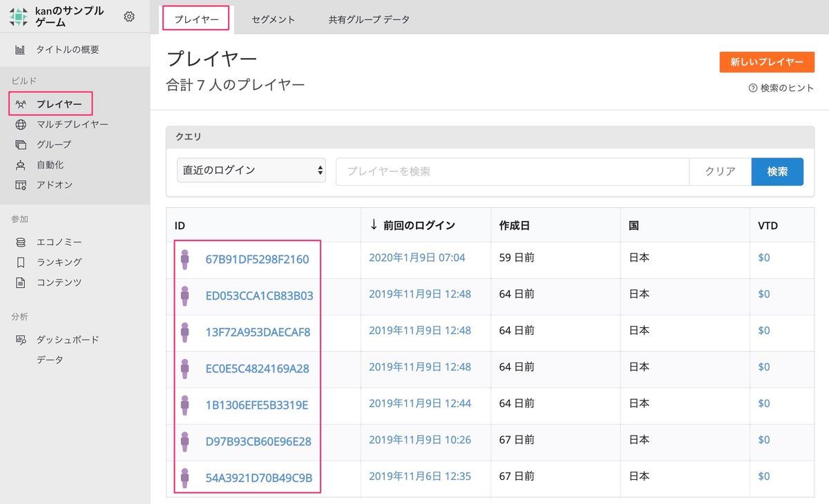Open the 直近のログイン filter dropdown
829x504 pixels.
pyautogui.click(x=251, y=170)
